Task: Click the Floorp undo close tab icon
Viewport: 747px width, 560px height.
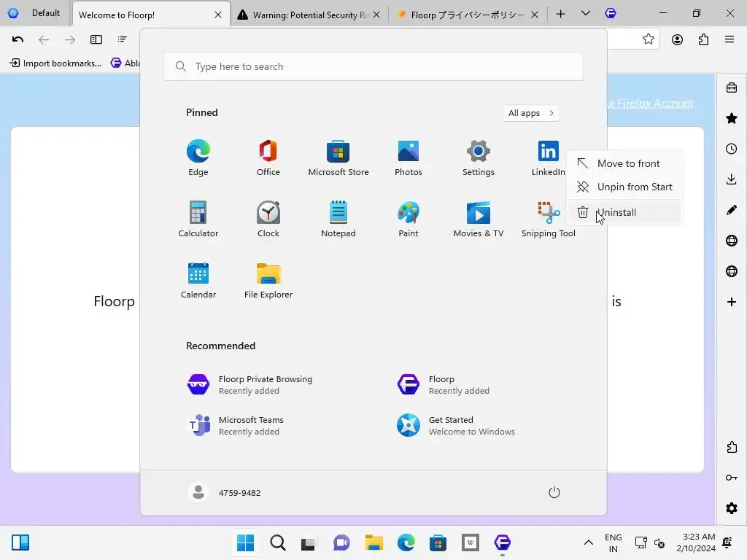Action: pyautogui.click(x=18, y=39)
